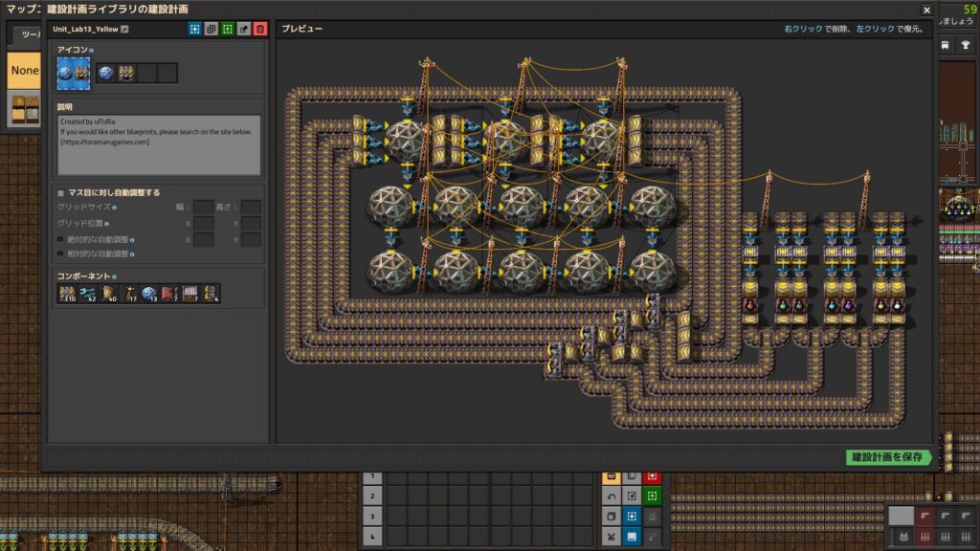This screenshot has width=980, height=551.
Task: Select the 絶対的な自動調整 radio button
Action: pos(60,240)
